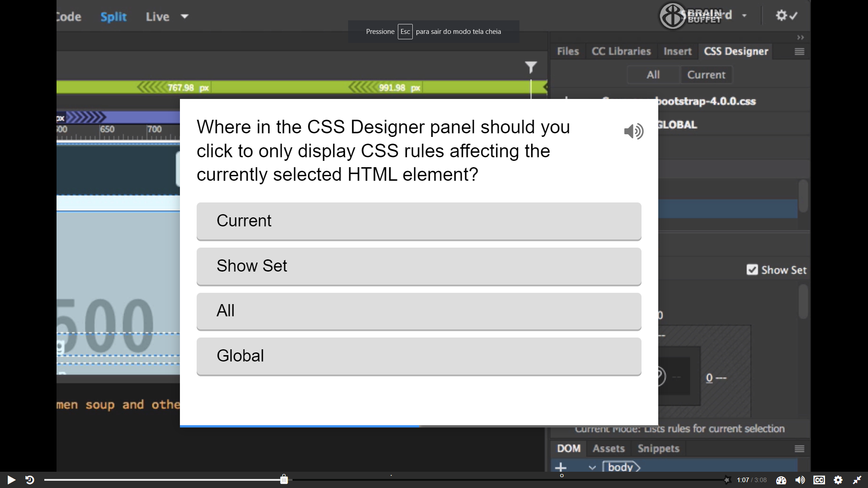
Task: Select the Current answer option
Action: pos(419,221)
